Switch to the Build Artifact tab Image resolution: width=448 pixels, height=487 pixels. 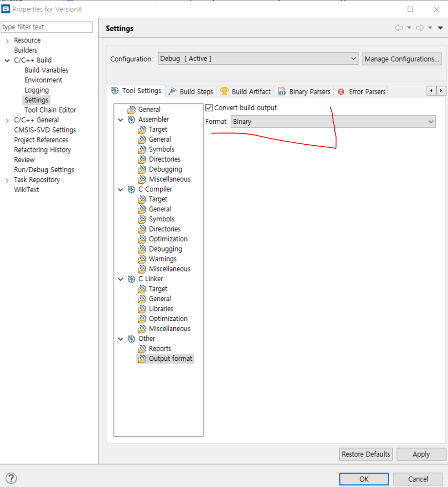pos(245,92)
